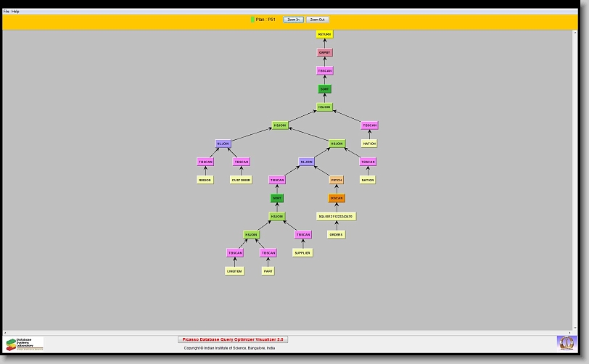This screenshot has width=589, height=364.
Task: Click the institute emblem in bottom-right corner
Action: 565,342
